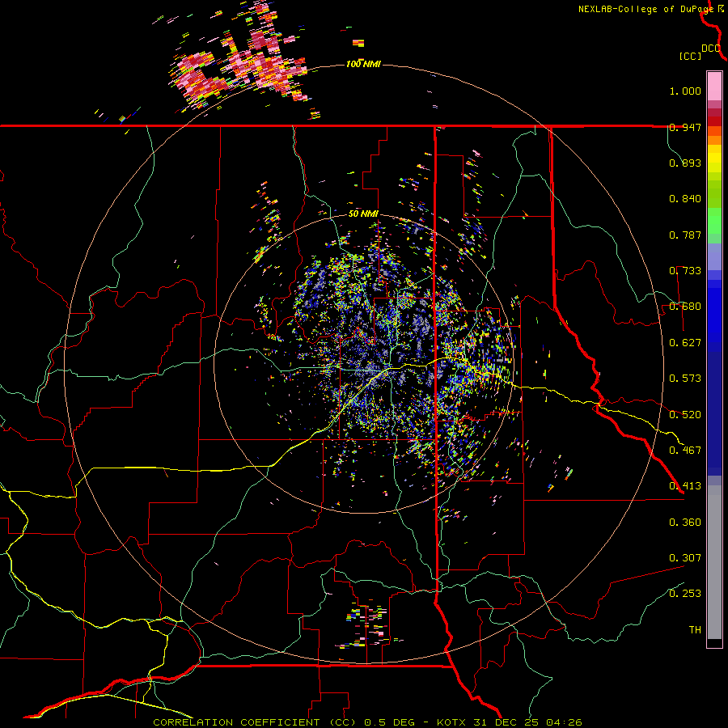Click the 0.893 scale value
728x728 pixels.
point(685,163)
